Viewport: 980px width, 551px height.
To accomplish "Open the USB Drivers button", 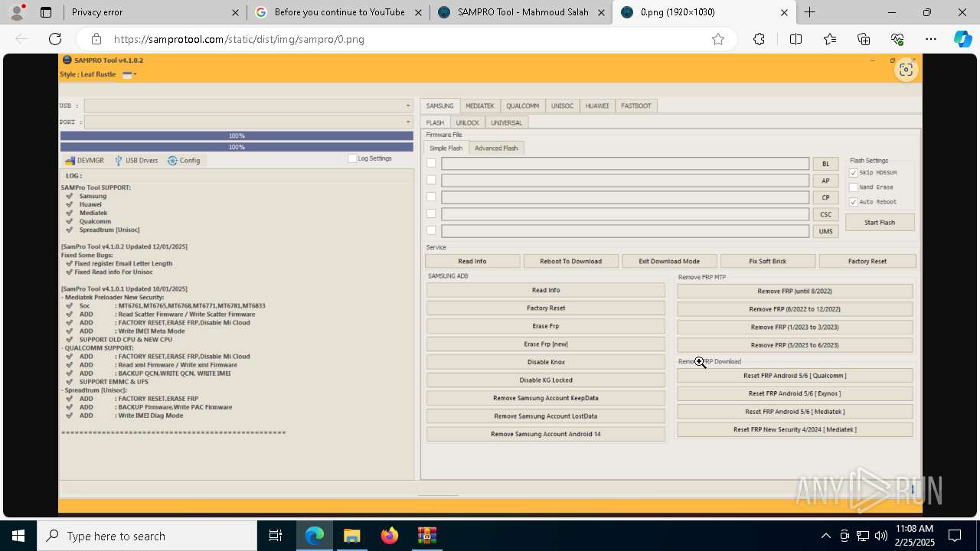I will 136,161.
